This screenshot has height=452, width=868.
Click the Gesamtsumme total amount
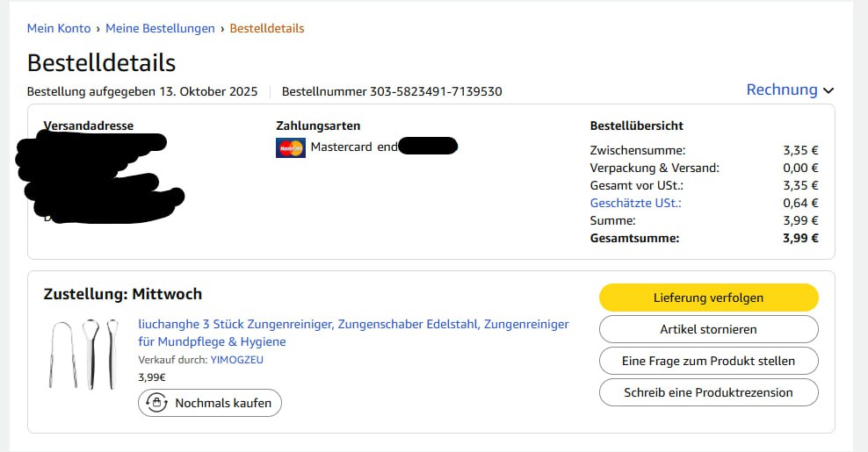pyautogui.click(x=800, y=239)
